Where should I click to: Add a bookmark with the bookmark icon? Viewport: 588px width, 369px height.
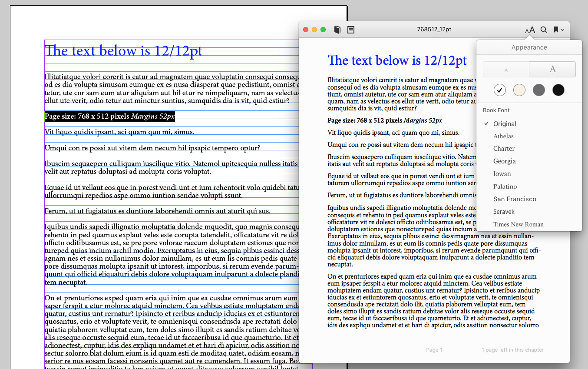(x=556, y=30)
